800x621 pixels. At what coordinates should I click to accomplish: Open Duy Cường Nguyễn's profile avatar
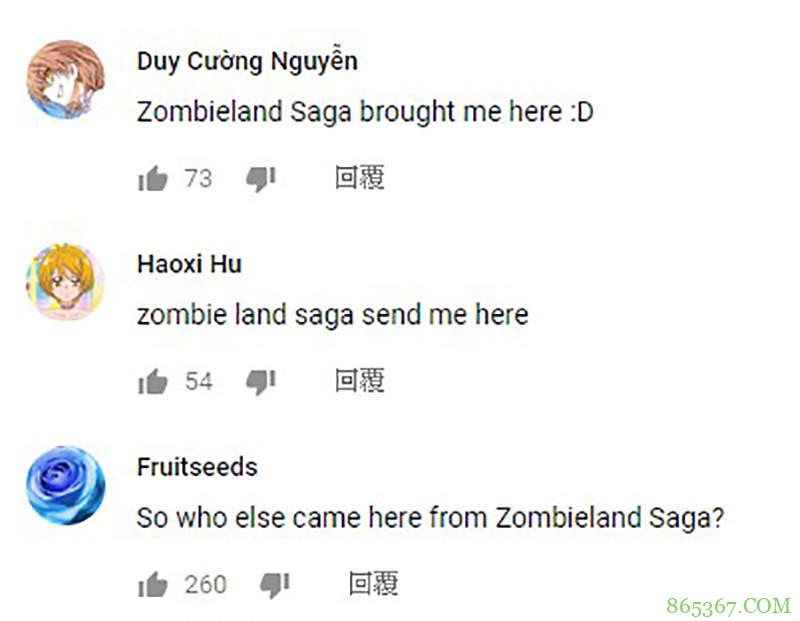tap(66, 80)
